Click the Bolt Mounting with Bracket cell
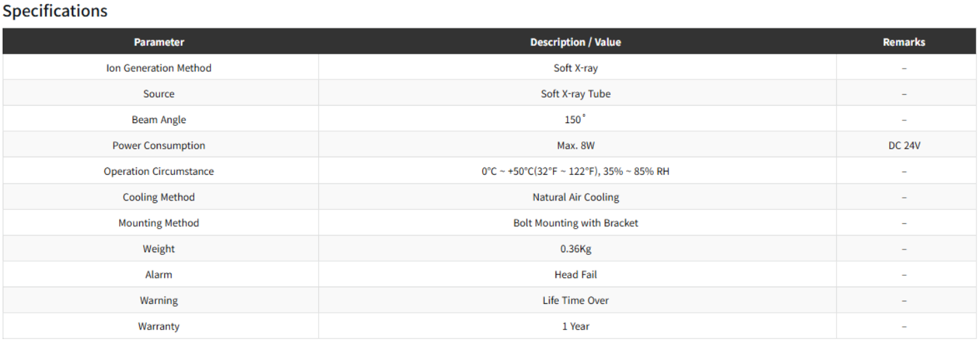The width and height of the screenshot is (980, 341). 575,223
